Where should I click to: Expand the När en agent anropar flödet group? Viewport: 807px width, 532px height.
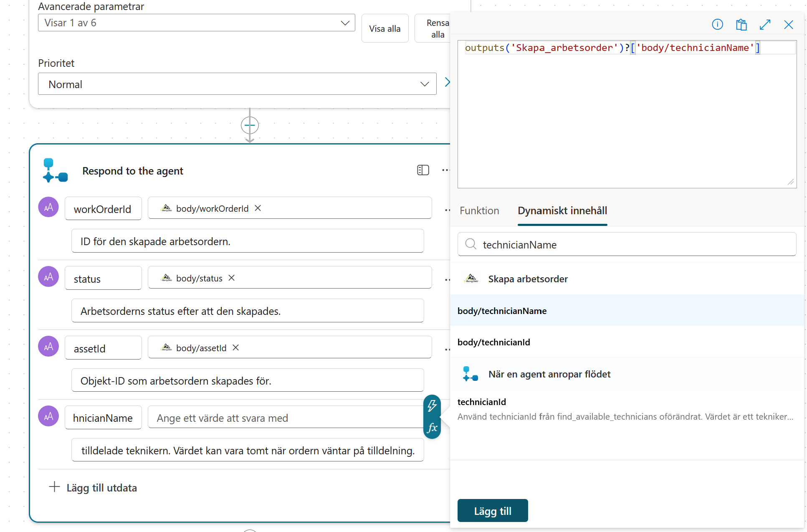click(627, 374)
